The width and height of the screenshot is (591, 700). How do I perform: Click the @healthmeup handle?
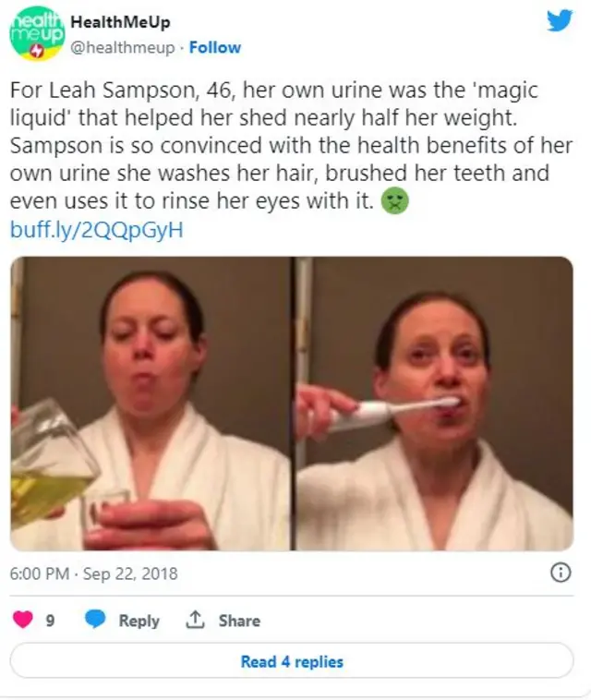tap(123, 47)
